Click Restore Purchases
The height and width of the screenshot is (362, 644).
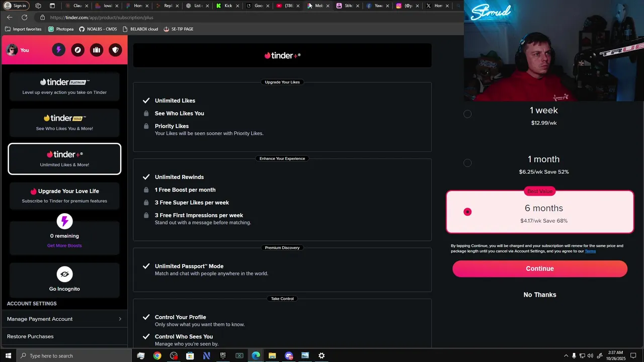[30, 336]
